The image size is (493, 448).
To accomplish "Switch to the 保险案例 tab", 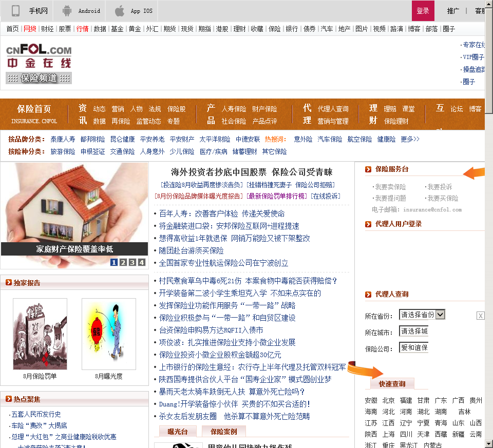I will pyautogui.click(x=223, y=432).
